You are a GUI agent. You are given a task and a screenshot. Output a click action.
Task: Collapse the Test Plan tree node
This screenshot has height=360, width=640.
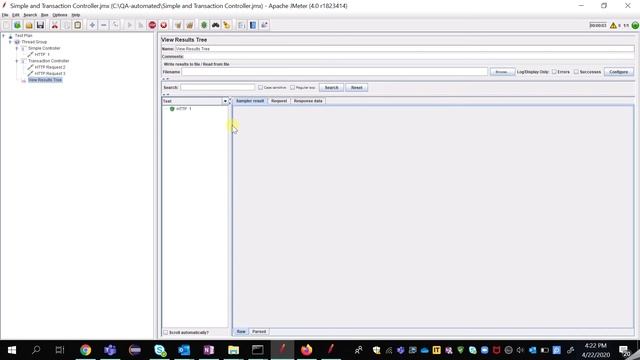(x=4, y=36)
